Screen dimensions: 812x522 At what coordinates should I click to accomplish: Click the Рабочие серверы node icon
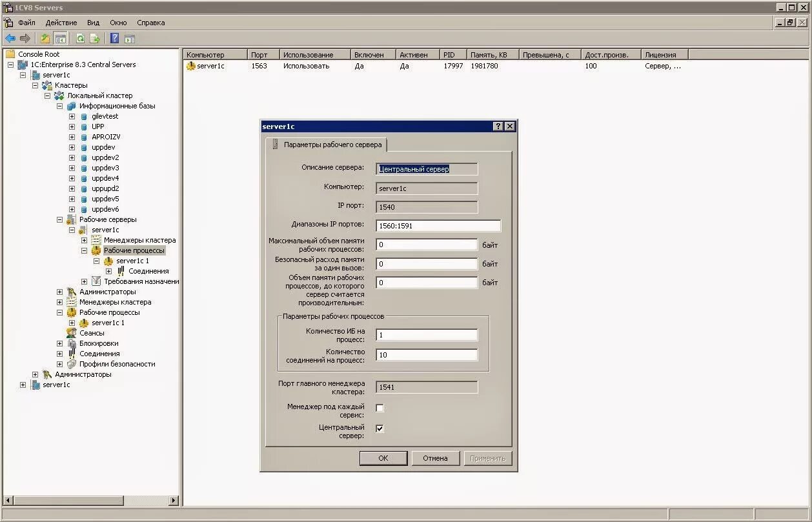tap(72, 219)
